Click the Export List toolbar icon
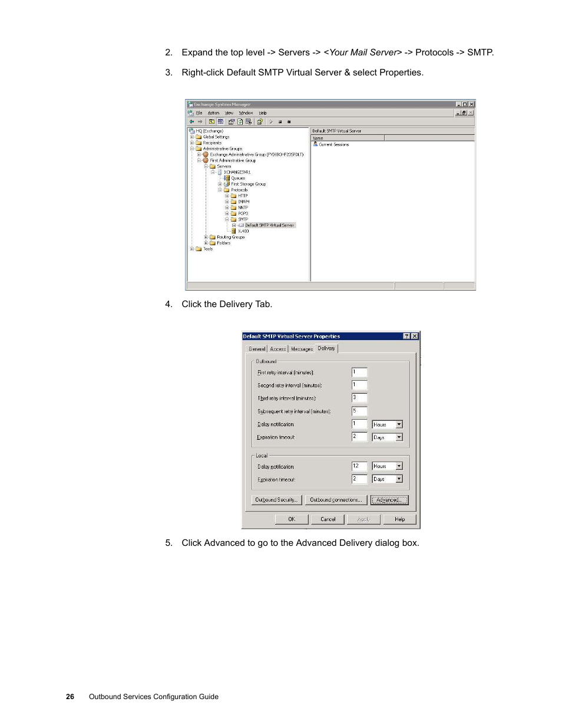This screenshot has height=728, width=562. (x=249, y=122)
